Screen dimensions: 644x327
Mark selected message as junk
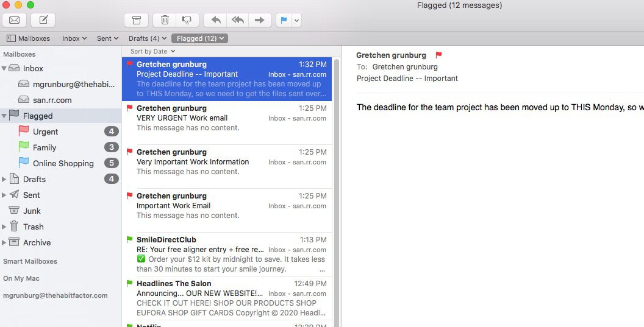187,19
